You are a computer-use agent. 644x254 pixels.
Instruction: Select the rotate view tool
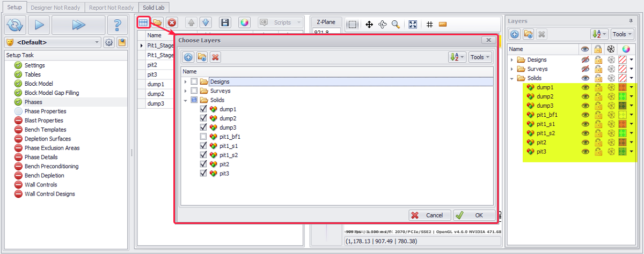coord(383,24)
